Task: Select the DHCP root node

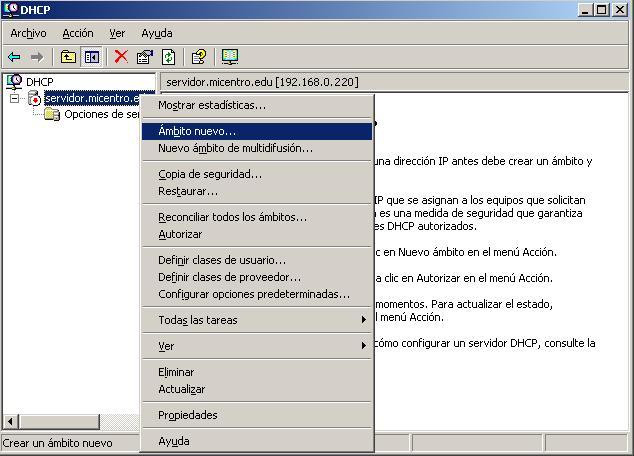Action: point(39,81)
